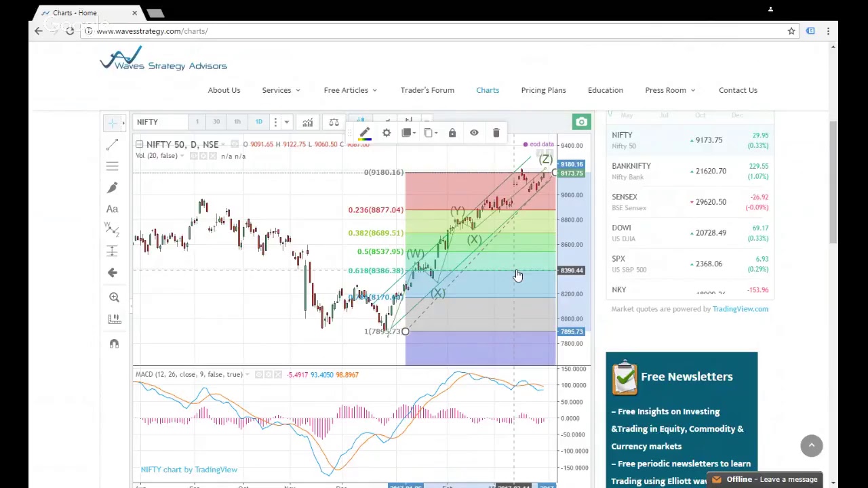
Task: Delete drawing with trash icon
Action: pos(496,133)
